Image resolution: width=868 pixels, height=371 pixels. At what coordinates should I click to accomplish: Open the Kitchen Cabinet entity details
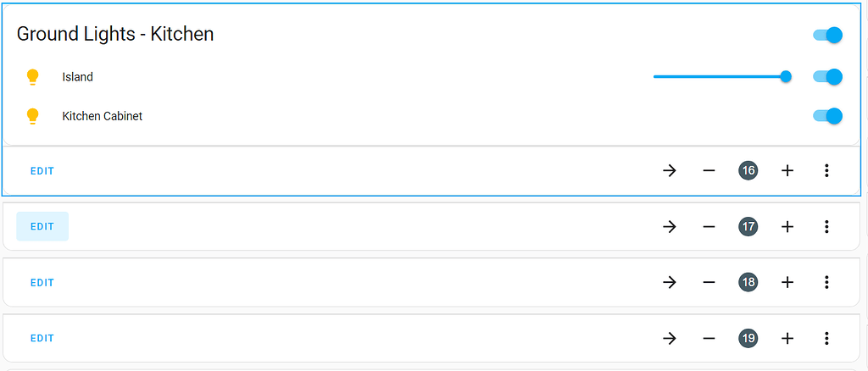[x=102, y=117]
